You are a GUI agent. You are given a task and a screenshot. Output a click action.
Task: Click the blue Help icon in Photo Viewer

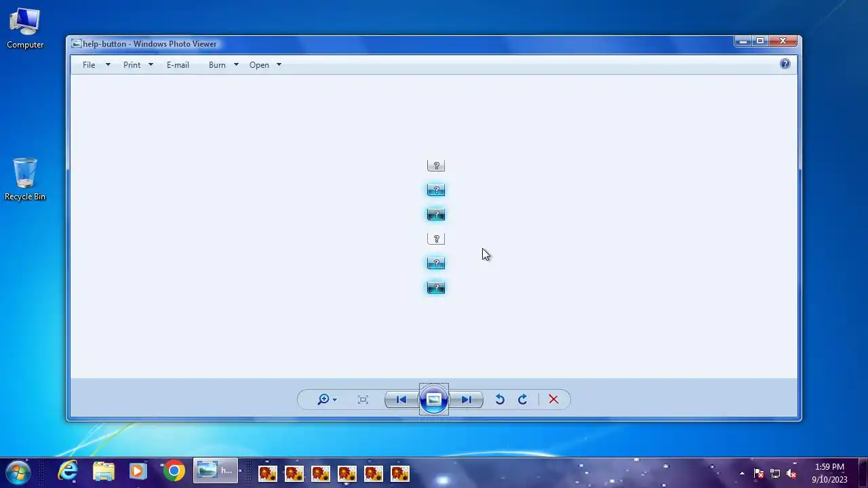(785, 64)
